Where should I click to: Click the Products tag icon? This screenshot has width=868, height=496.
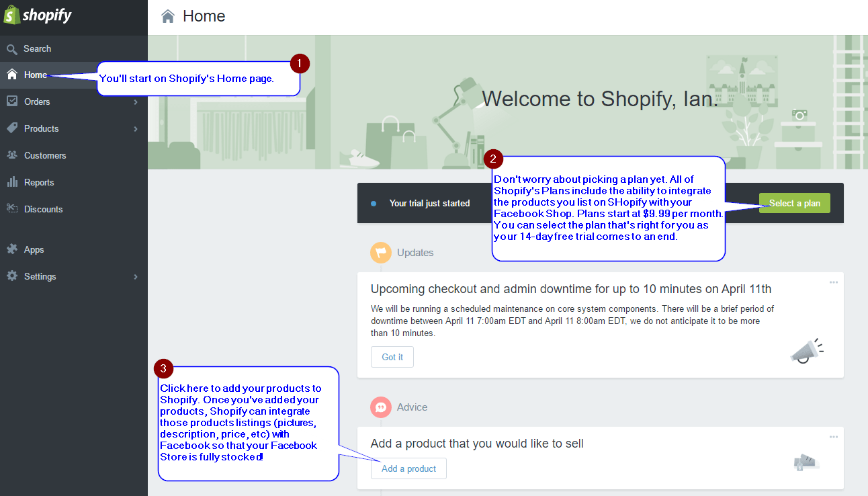[x=12, y=128]
